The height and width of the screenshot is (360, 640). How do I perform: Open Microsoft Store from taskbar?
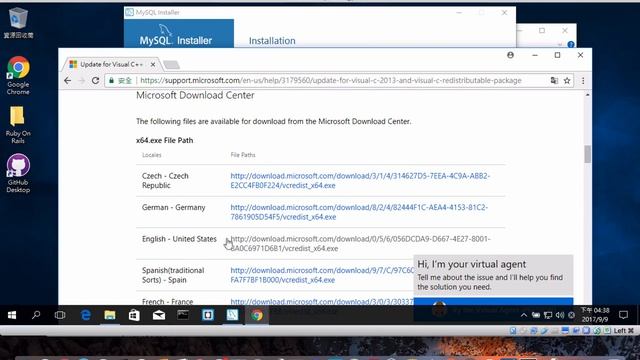(134, 315)
